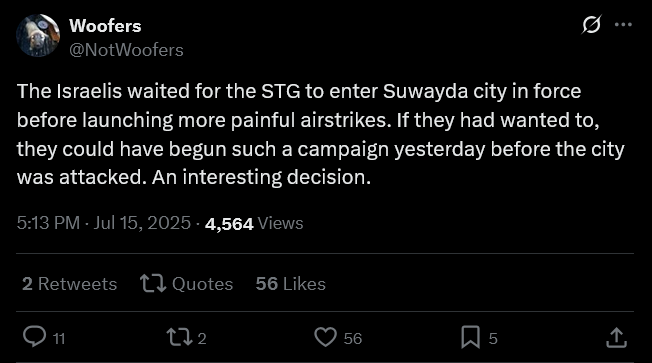Click the reply speech bubble icon
Image resolution: width=652 pixels, height=363 pixels.
35,336
